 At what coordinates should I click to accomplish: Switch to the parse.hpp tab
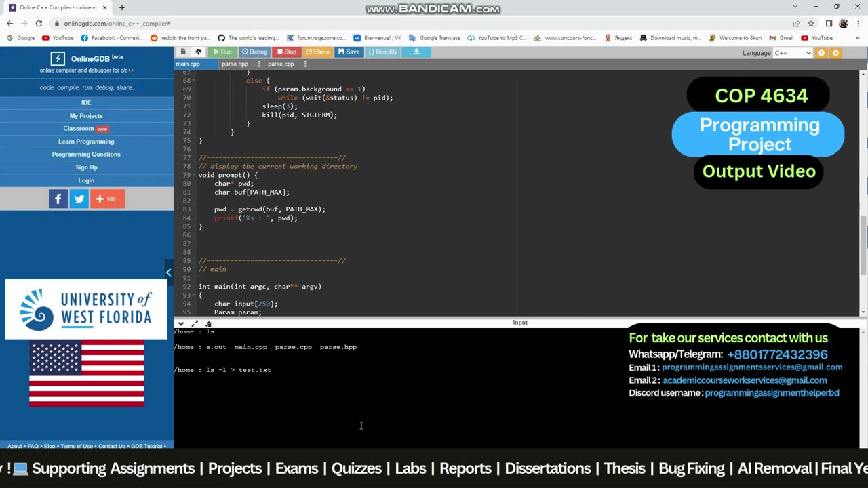click(235, 64)
